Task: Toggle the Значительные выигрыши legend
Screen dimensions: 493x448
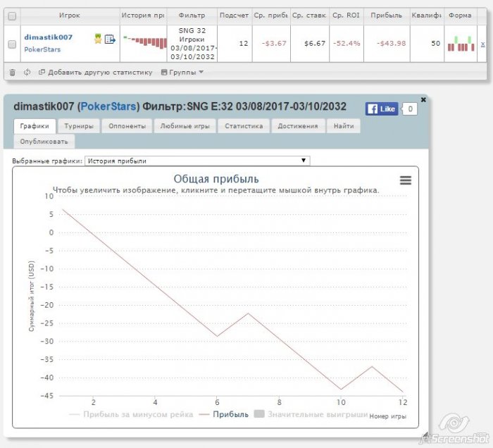Action: click(311, 414)
